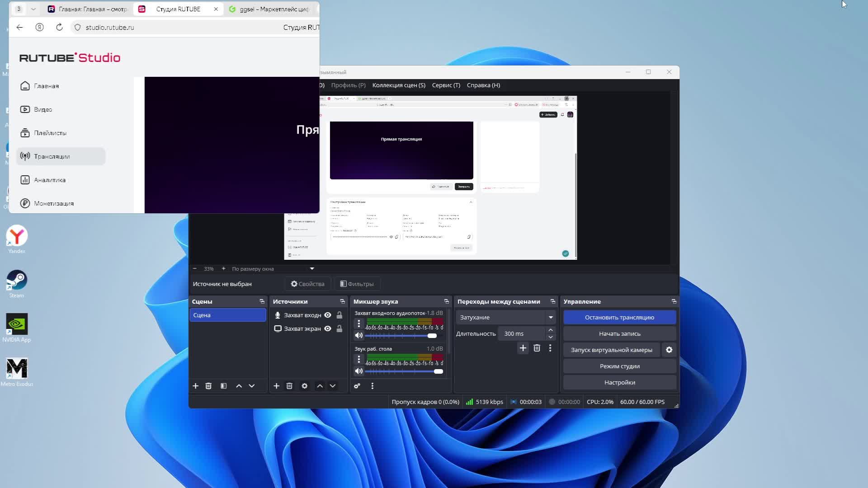Hide the Захват входн source eye
This screenshot has width=868, height=488.
[328, 315]
